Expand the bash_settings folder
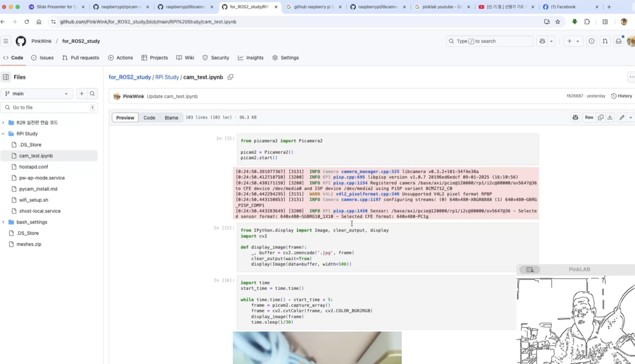 click(x=3, y=222)
